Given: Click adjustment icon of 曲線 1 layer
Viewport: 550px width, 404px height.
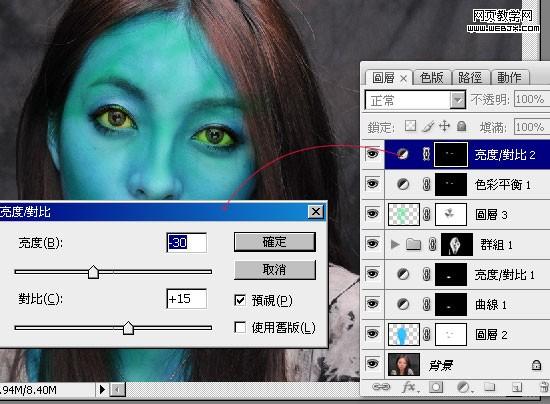Looking at the screenshot, I should pyautogui.click(x=403, y=304).
